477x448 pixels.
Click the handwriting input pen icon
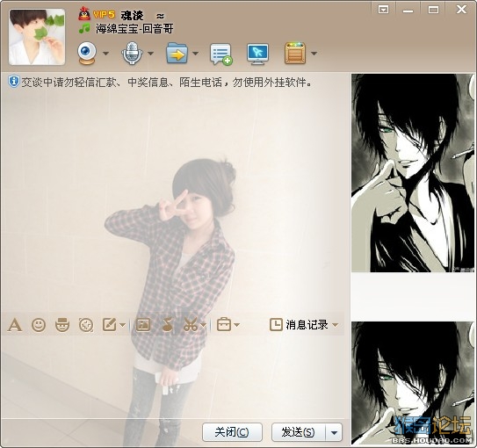point(110,325)
